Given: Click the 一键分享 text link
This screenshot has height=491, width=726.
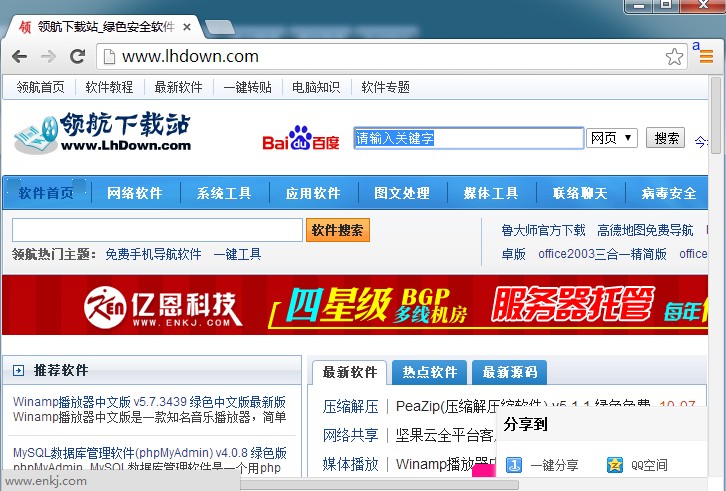Looking at the screenshot, I should click(554, 465).
